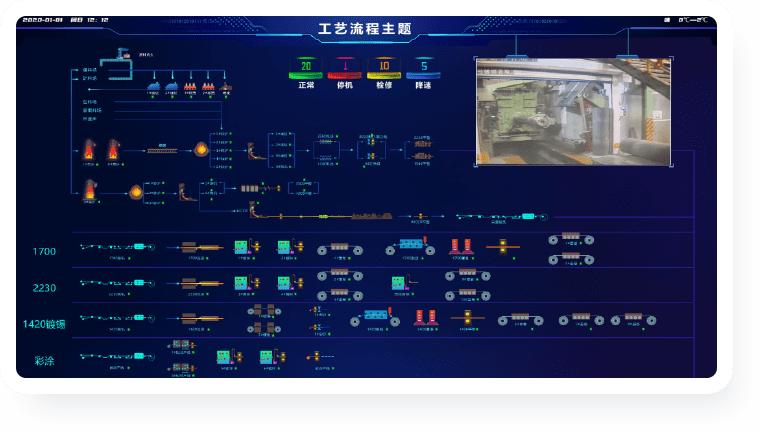This screenshot has height=432, width=760.
Task: Select first green annealing unit in 2230 row
Action: pyautogui.click(x=247, y=283)
